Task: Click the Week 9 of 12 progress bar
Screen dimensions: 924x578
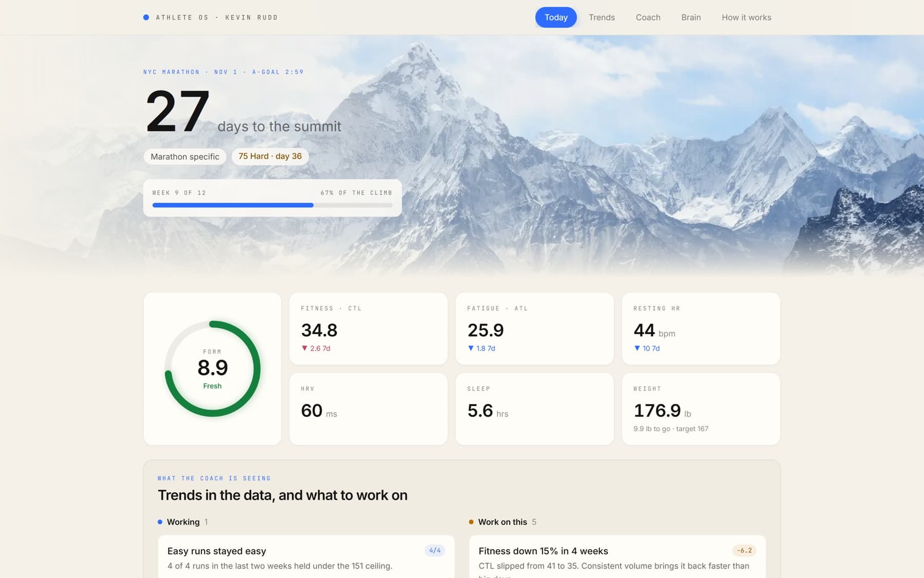Action: pos(273,205)
